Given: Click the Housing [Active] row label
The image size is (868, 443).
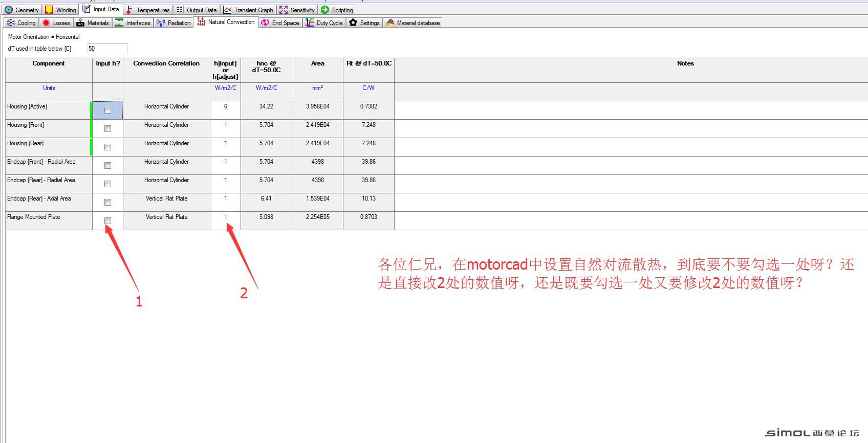Looking at the screenshot, I should tap(27, 106).
